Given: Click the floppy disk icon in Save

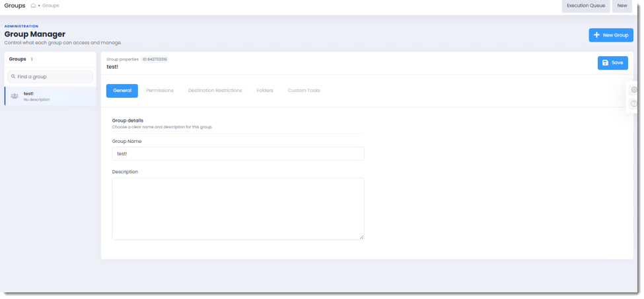Looking at the screenshot, I should [605, 63].
